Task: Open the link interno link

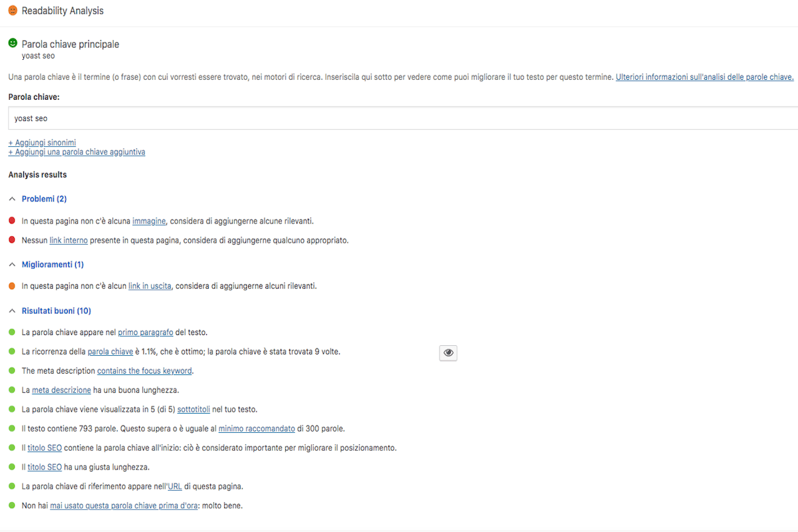Action: coord(68,240)
